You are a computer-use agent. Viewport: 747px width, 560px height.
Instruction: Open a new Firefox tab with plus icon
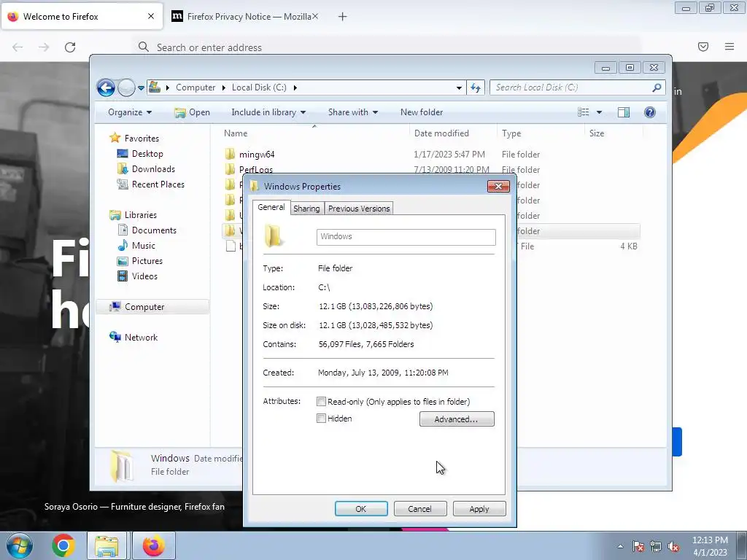tap(342, 17)
